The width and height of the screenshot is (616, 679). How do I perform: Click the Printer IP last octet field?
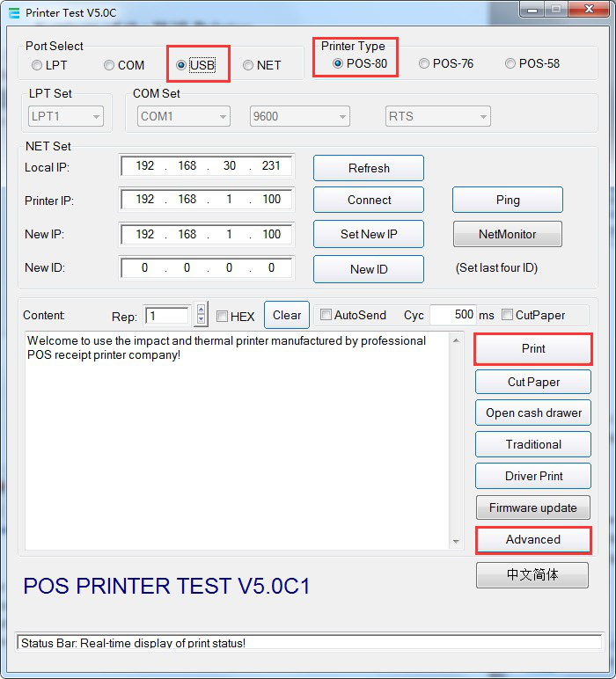(x=271, y=199)
